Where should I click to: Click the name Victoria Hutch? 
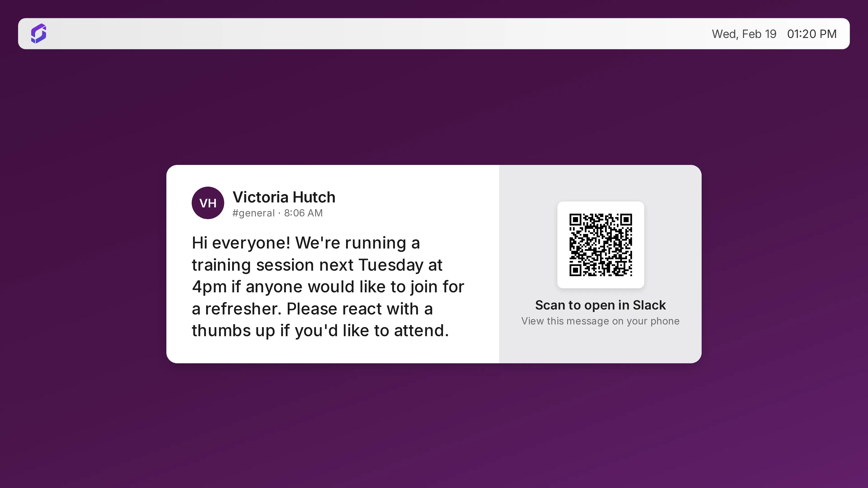(x=284, y=197)
